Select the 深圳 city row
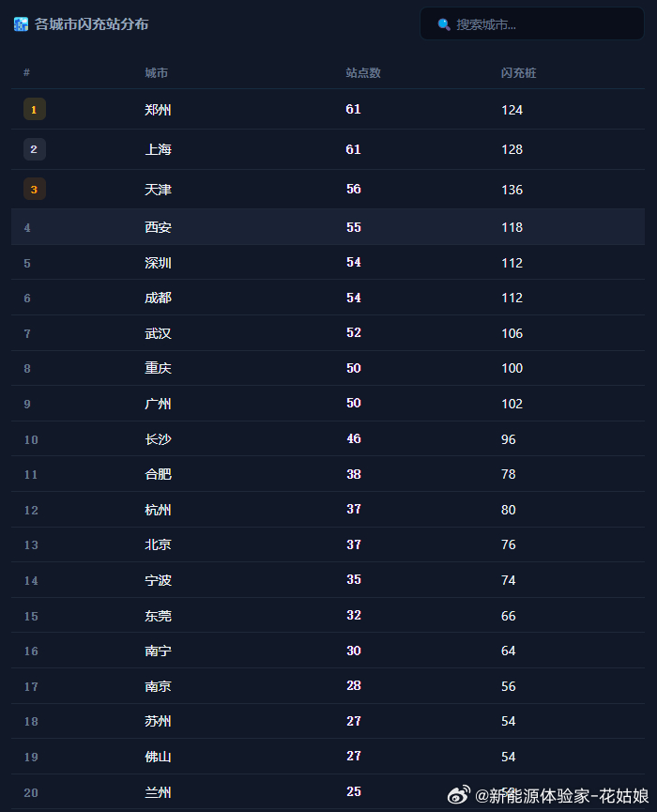The width and height of the screenshot is (657, 812). pos(328,263)
